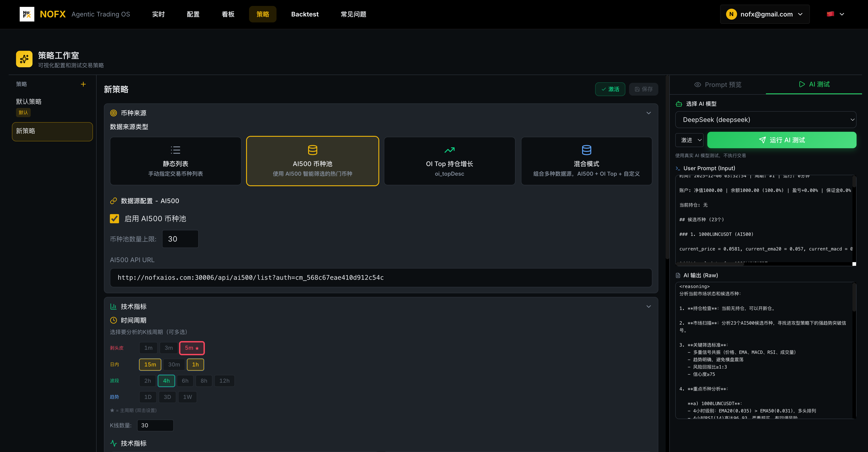Open the Backtest menu item
This screenshot has height=452, width=868.
click(305, 14)
